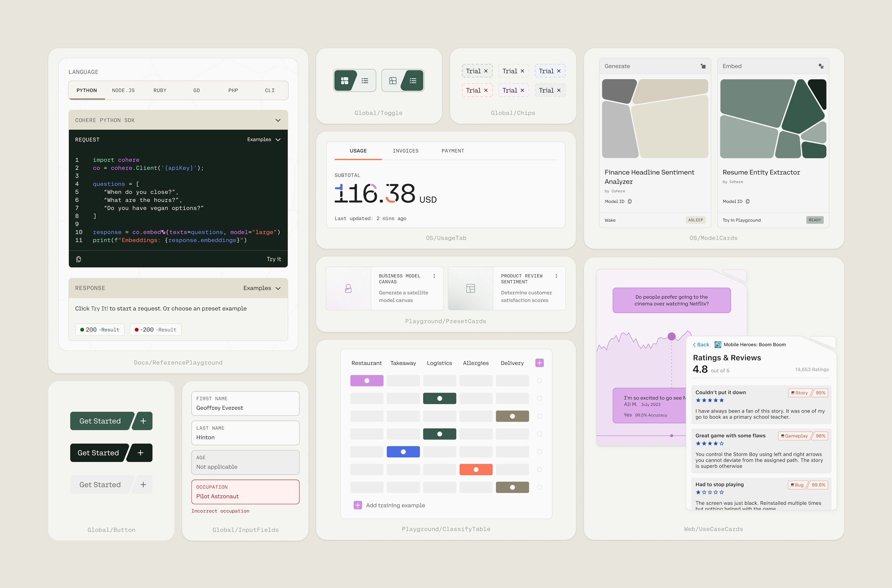Click the expand icon on Embed card header
Viewport: 892px width, 588px height.
click(x=821, y=66)
